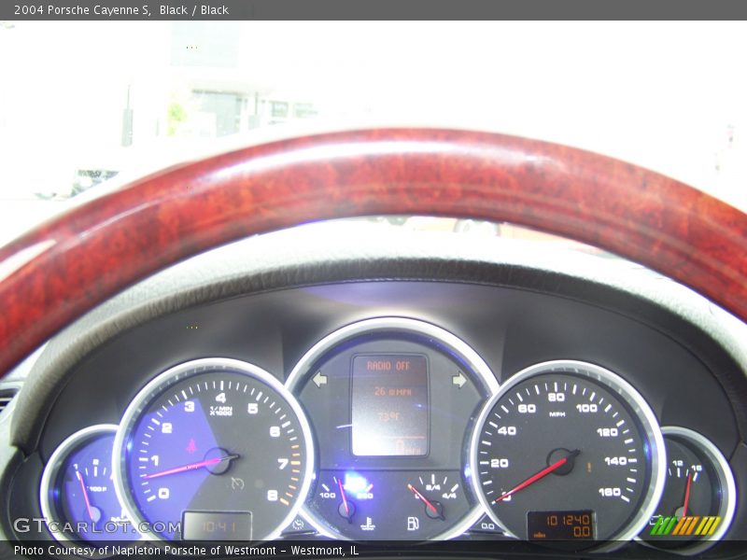Viewport: 747px width, 560px height.
Task: Click the "101240" odometer reading
Action: [x=569, y=520]
